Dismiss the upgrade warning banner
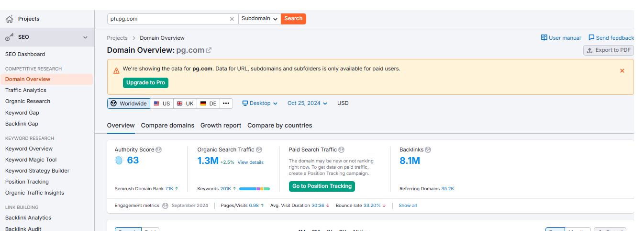 click(x=622, y=71)
